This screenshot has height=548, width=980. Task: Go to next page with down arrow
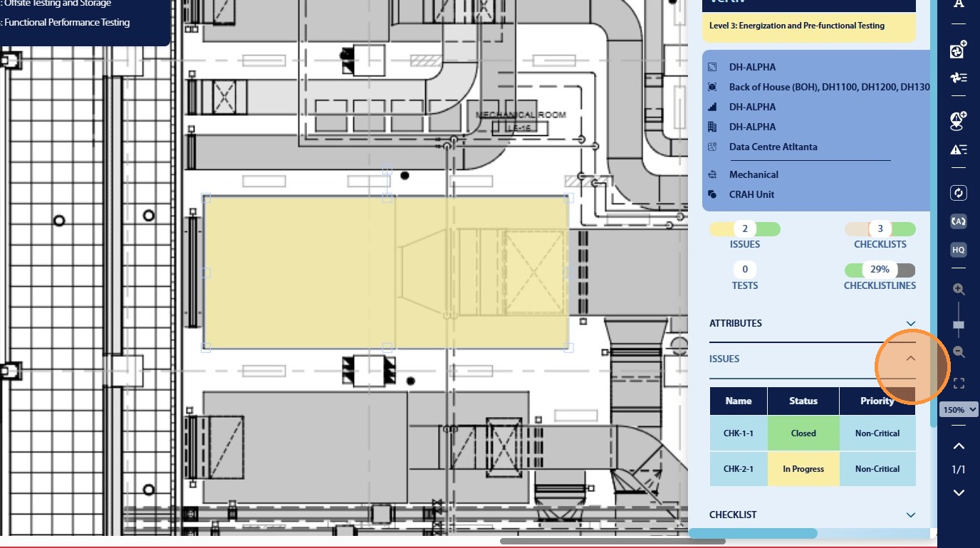(959, 492)
